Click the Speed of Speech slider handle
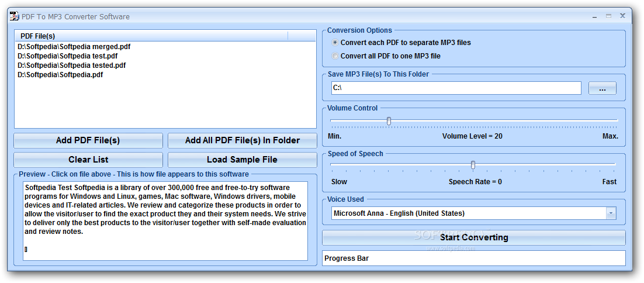The width and height of the screenshot is (644, 283). click(473, 165)
